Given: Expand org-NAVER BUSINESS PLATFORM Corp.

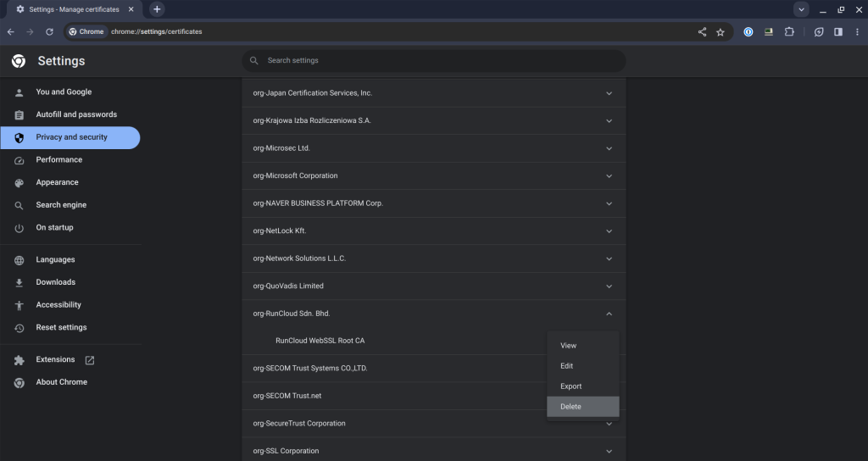Looking at the screenshot, I should coord(609,203).
